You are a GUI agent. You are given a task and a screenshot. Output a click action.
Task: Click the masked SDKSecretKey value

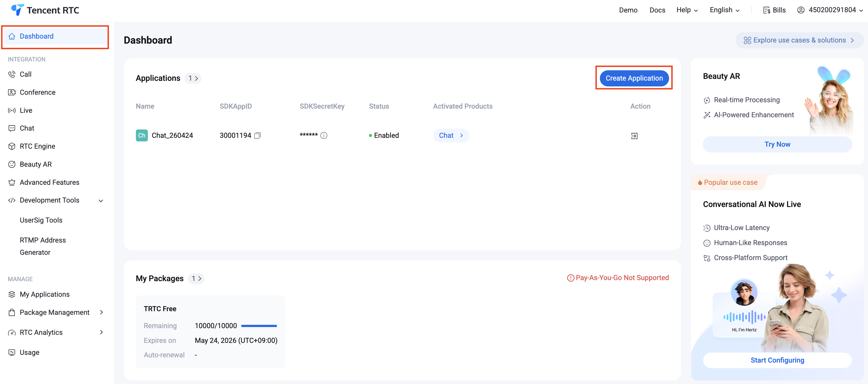(309, 135)
